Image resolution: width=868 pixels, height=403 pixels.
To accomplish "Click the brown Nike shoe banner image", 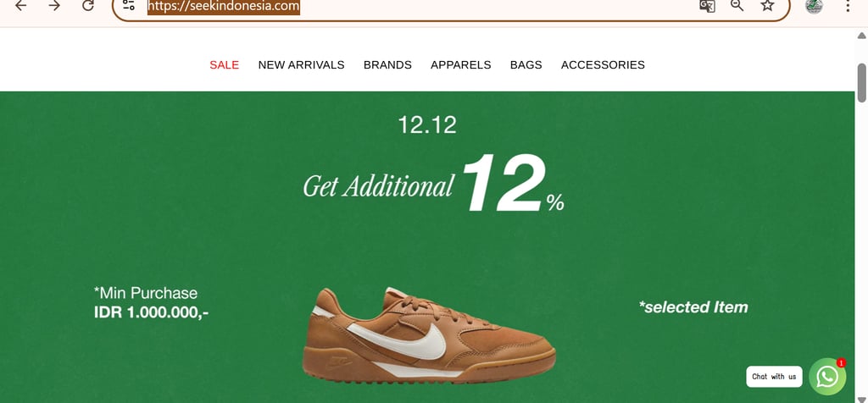I will tap(428, 335).
